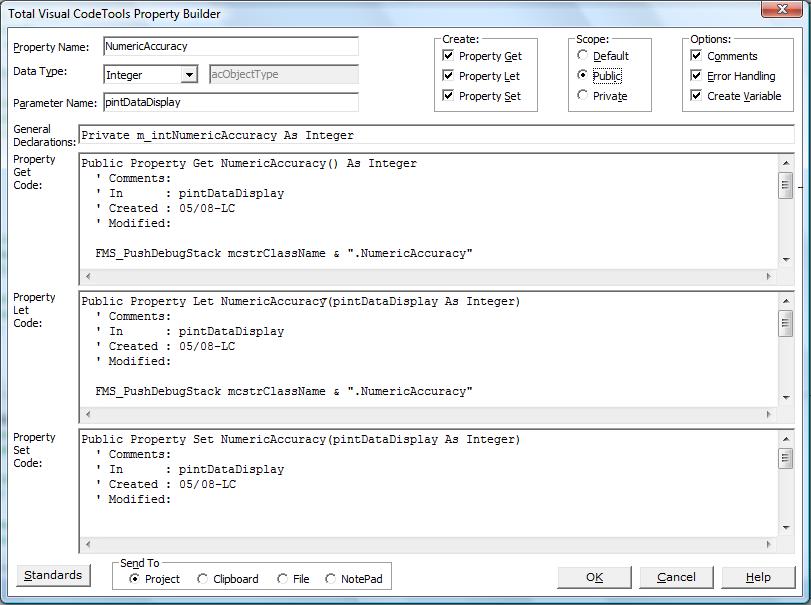811x605 pixels.
Task: Click FMS_PushDebugStack line in Property Let code
Action: coord(284,391)
